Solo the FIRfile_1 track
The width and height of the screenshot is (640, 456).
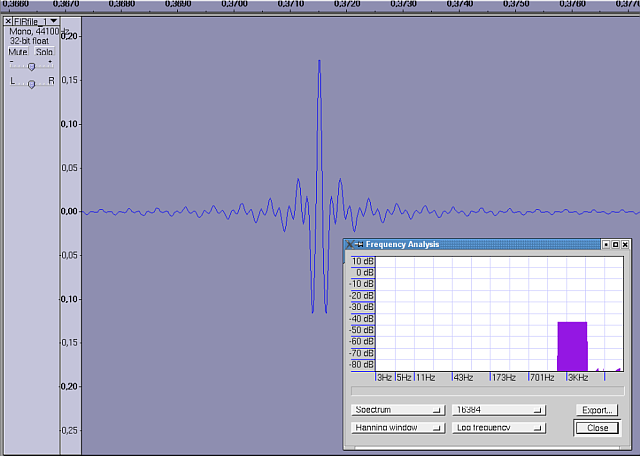point(44,52)
